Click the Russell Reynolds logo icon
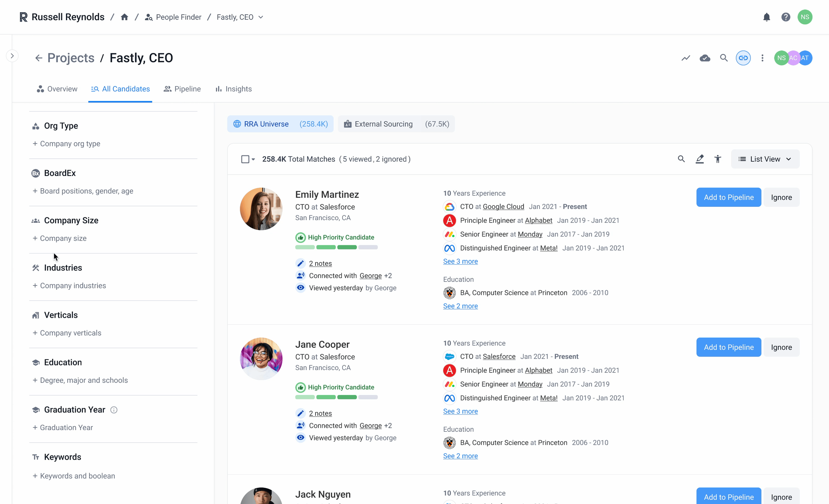829x504 pixels. [x=23, y=17]
